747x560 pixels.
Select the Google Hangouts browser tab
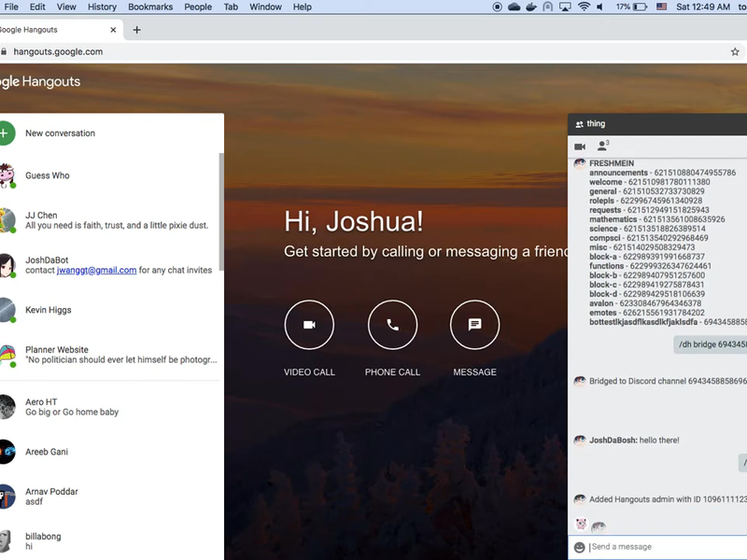[x=60, y=30]
